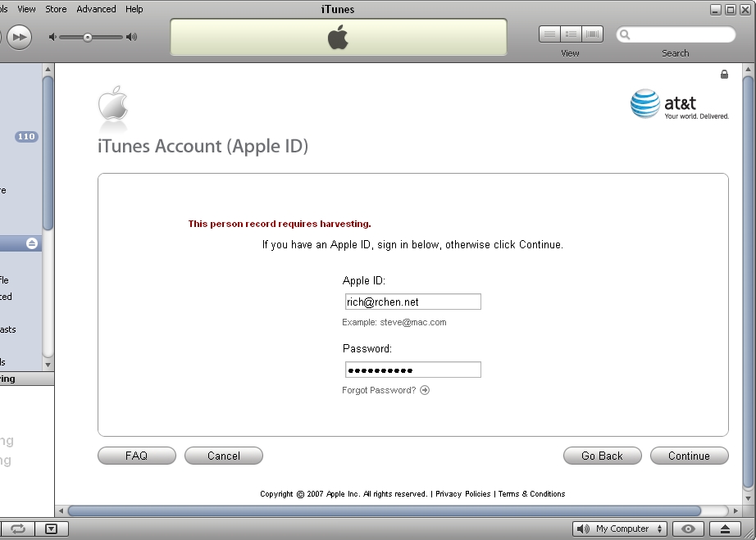Viewport: 756px width, 540px height.
Task: Click the secure lock icon
Action: (724, 75)
